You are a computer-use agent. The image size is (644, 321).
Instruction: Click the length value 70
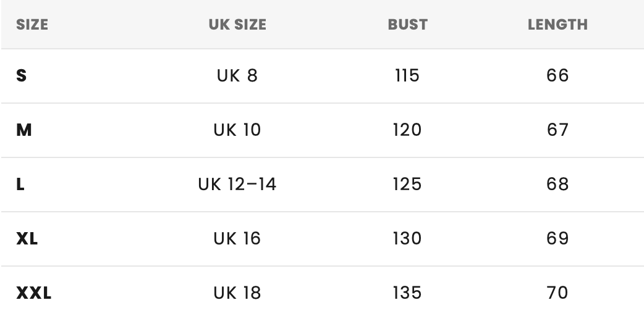[x=557, y=293]
